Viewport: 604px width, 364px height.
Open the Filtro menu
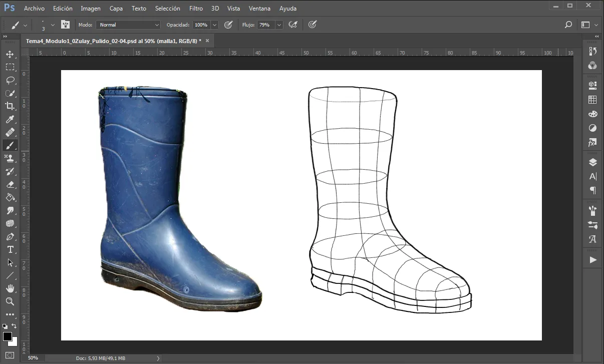click(x=196, y=9)
